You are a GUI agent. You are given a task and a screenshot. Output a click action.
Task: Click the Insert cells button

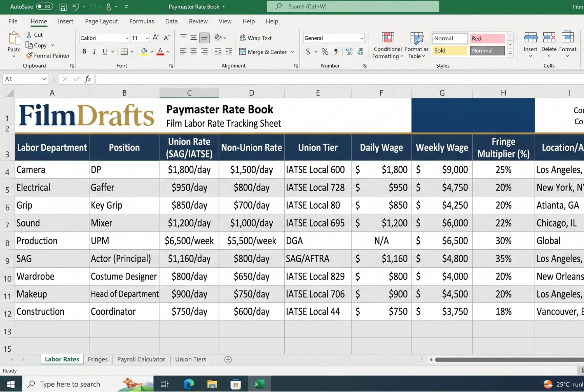click(530, 45)
